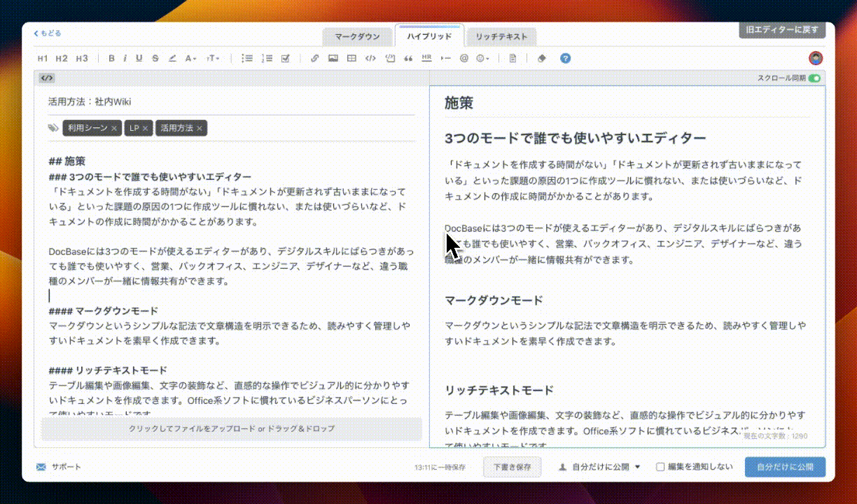Open the emoji picker dropdown
Image resolution: width=857 pixels, height=504 pixels.
(481, 58)
